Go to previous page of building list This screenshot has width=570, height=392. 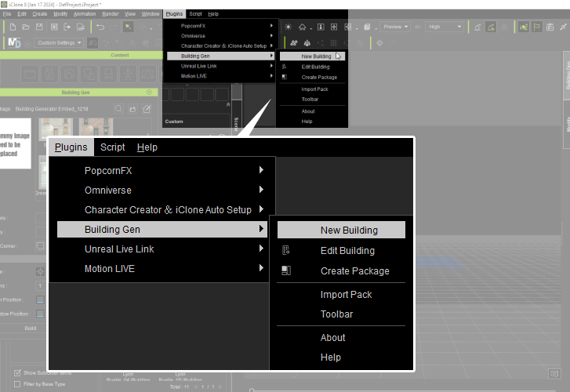click(x=195, y=387)
